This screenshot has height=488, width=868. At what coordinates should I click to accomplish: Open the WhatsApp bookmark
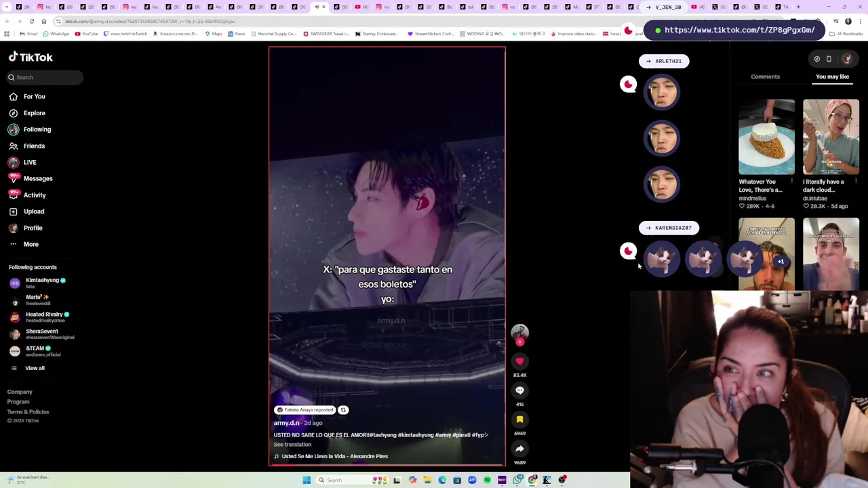[56, 34]
